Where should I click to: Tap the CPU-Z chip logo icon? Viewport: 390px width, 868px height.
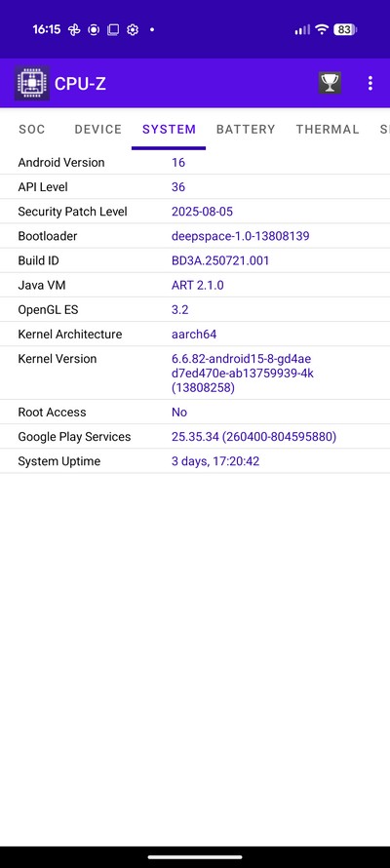pos(32,83)
